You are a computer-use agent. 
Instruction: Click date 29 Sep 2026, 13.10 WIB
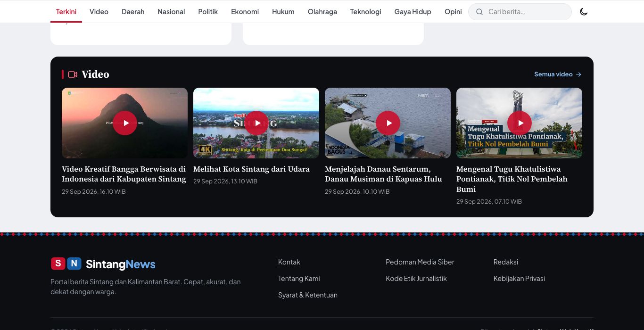click(225, 181)
